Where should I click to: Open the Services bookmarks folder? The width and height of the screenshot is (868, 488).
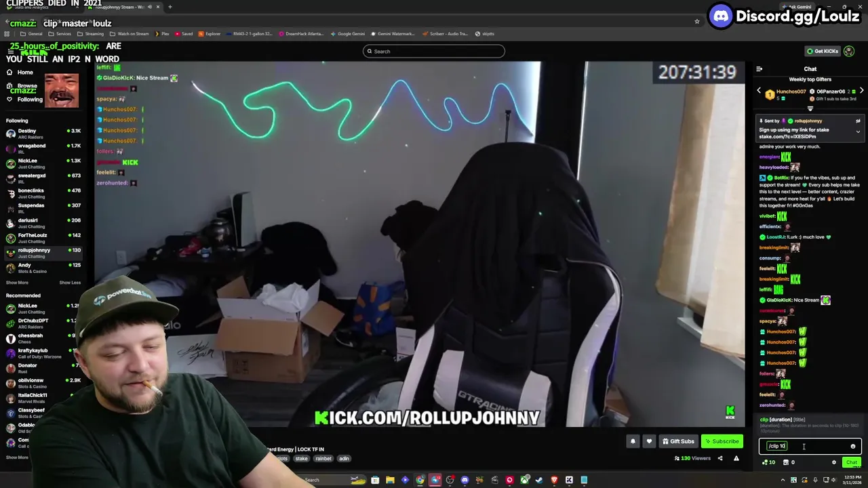pyautogui.click(x=60, y=34)
